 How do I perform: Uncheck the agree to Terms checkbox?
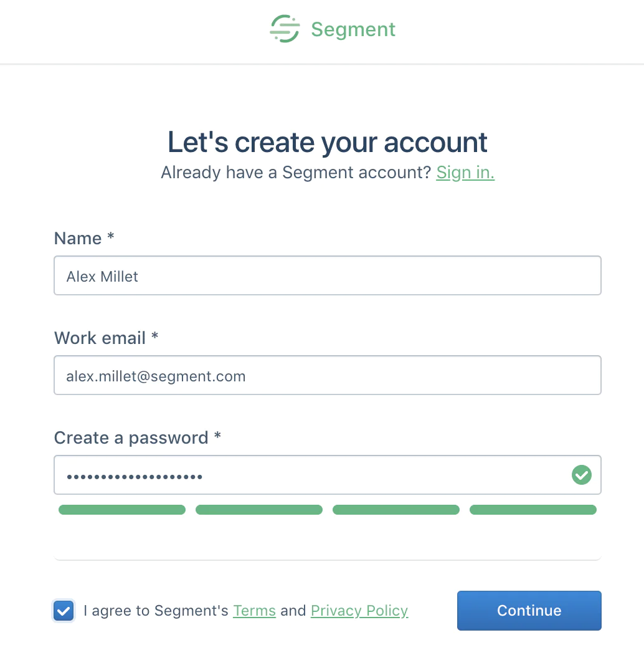(64, 611)
